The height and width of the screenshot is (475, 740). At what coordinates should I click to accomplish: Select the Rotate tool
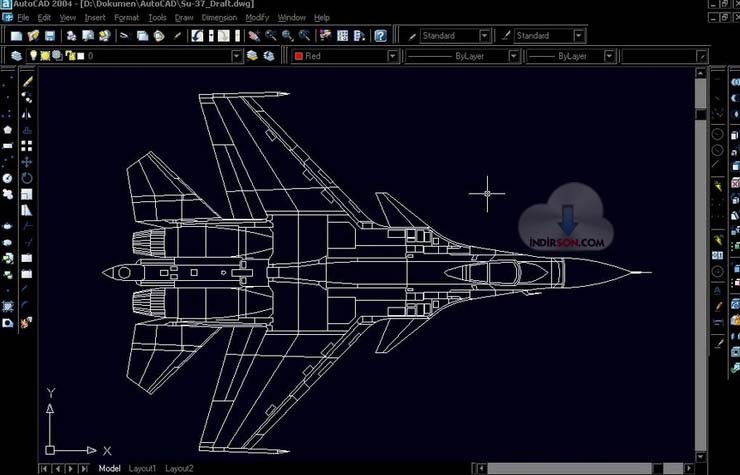(x=27, y=178)
